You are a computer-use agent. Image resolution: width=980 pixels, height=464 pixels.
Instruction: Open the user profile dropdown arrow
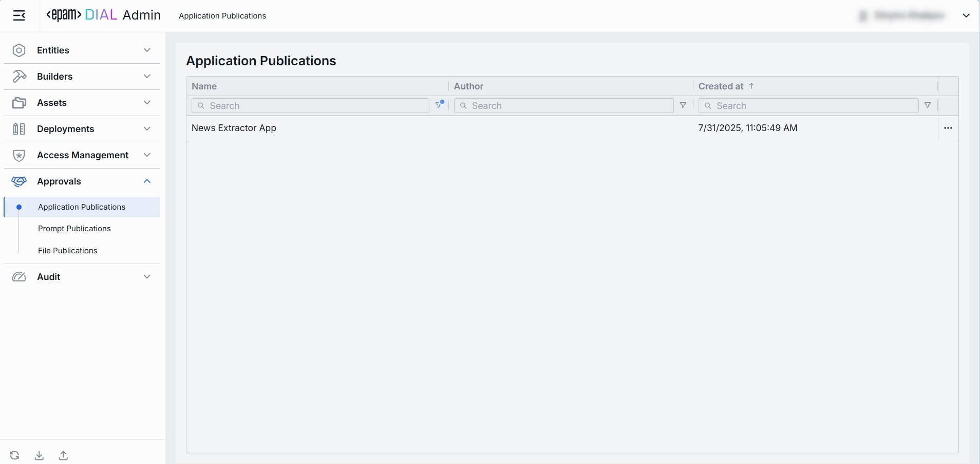pyautogui.click(x=966, y=15)
